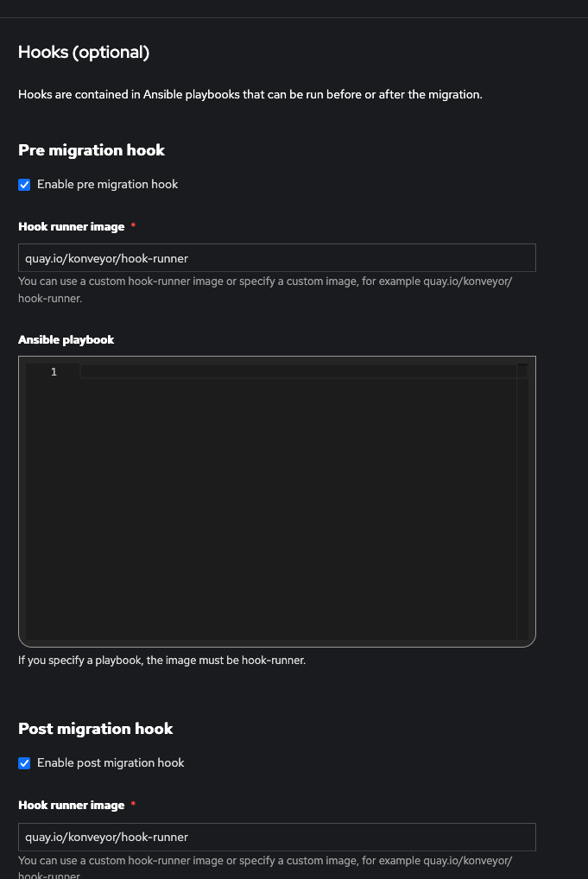The width and height of the screenshot is (588, 879).
Task: Click the post migration 'Hook runner image' label
Action: click(72, 806)
